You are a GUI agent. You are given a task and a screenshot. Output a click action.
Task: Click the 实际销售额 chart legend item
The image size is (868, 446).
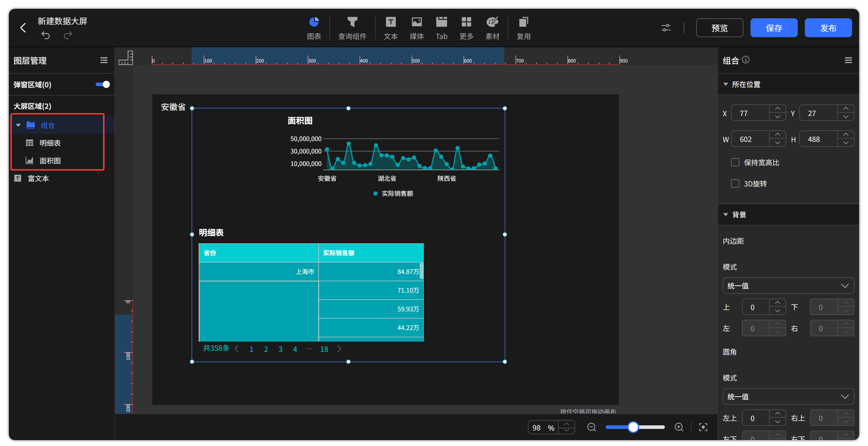pos(393,194)
